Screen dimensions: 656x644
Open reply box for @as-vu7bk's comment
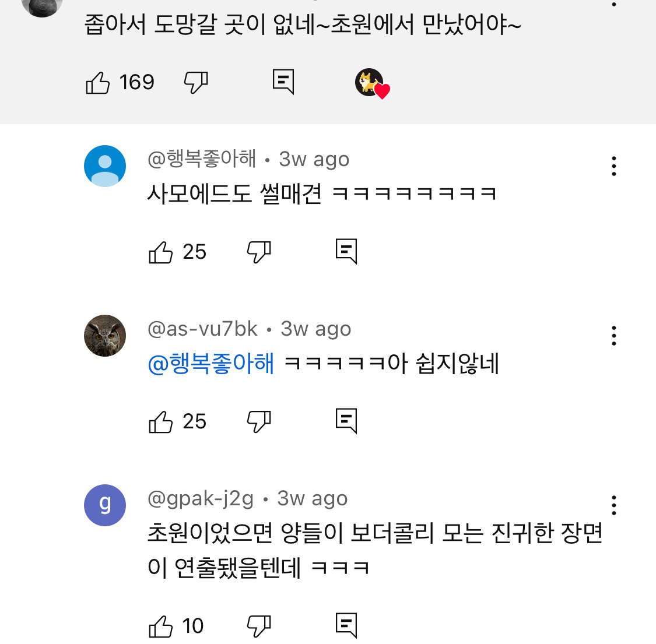(x=345, y=419)
